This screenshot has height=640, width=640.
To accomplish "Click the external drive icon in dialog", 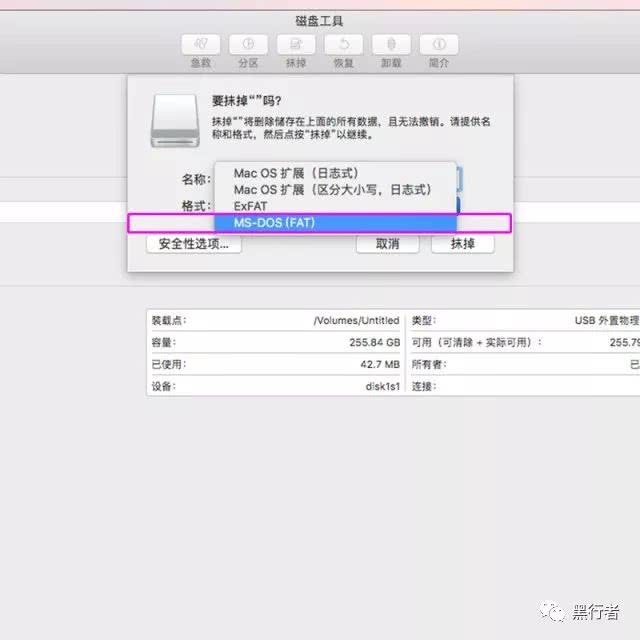I will pyautogui.click(x=175, y=121).
